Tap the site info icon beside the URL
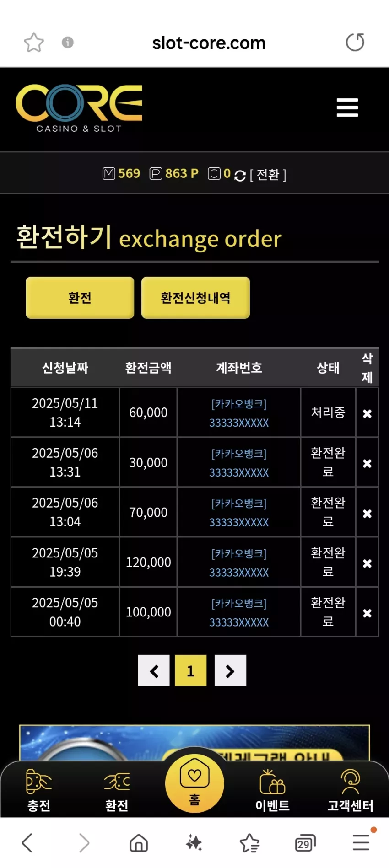This screenshot has width=389, height=868. (x=68, y=43)
